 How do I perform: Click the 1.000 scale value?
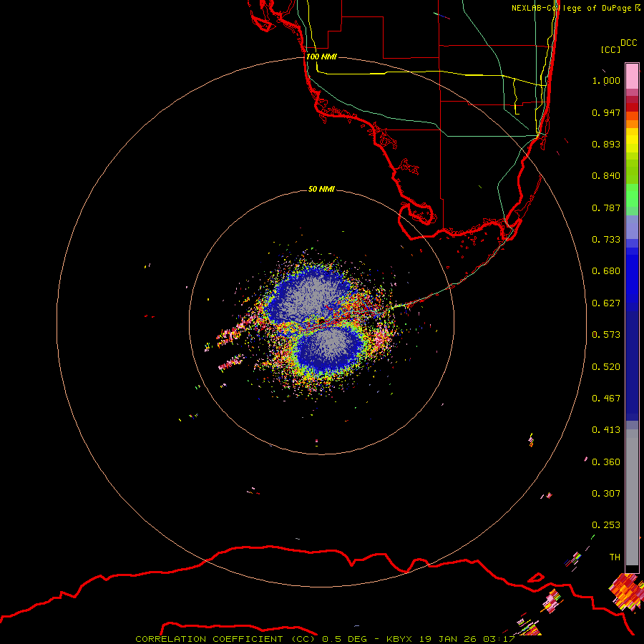tap(606, 80)
